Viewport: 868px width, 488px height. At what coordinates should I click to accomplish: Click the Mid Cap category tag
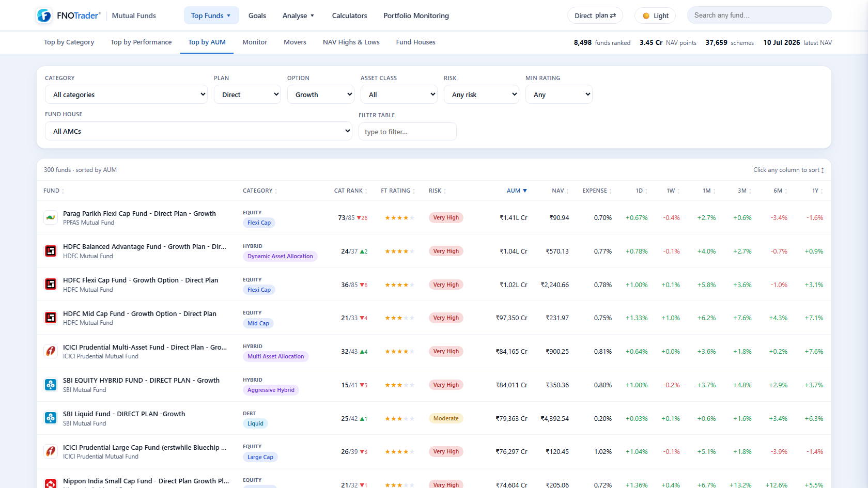(258, 324)
